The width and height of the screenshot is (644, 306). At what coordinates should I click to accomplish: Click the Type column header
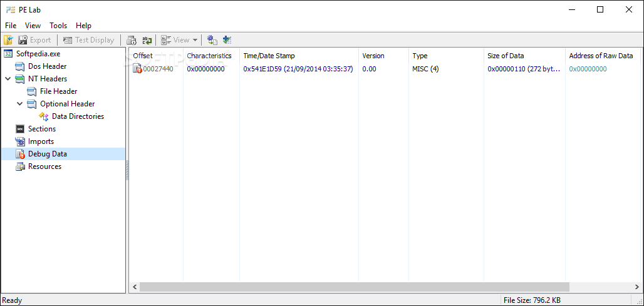[x=446, y=56]
